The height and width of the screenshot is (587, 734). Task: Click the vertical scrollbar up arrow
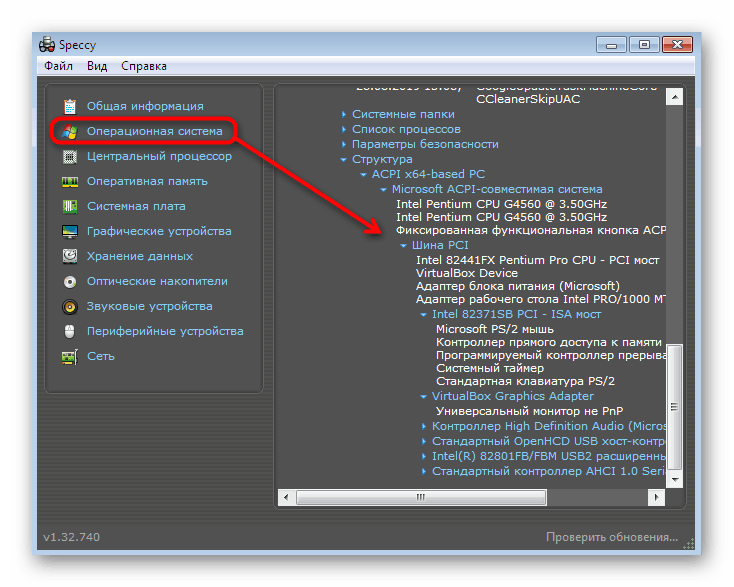[675, 97]
